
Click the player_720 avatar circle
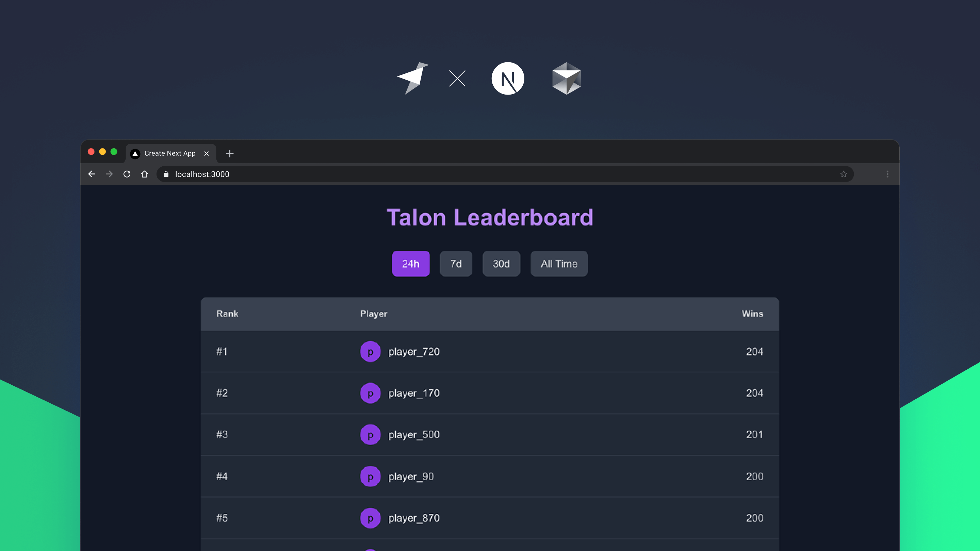click(370, 352)
